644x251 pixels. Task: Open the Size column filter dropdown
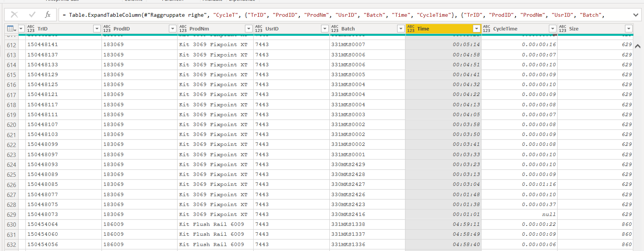pyautogui.click(x=628, y=29)
